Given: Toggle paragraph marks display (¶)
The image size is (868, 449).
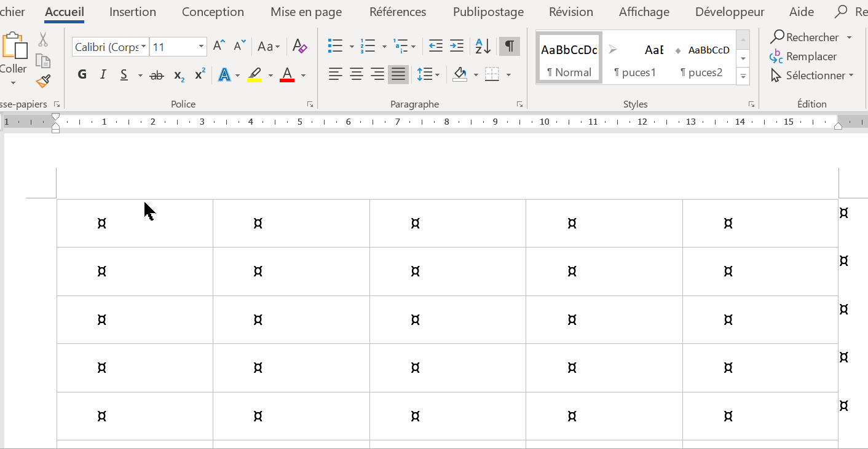Looking at the screenshot, I should (509, 46).
